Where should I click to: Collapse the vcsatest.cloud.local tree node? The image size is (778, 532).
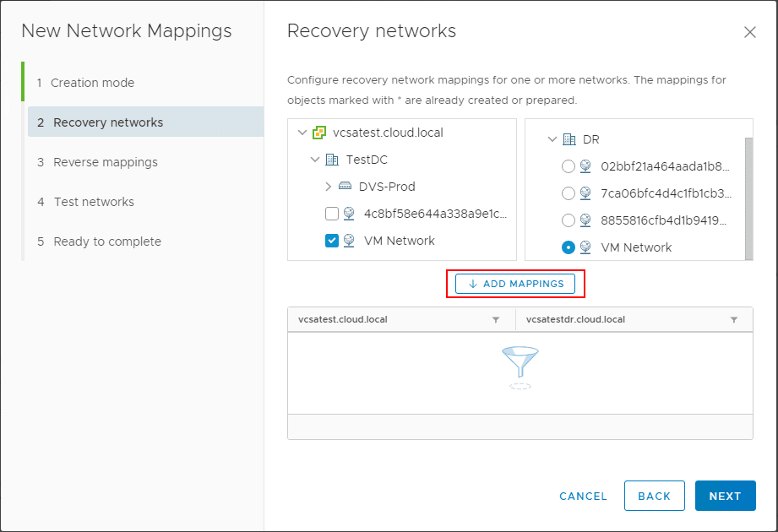[x=302, y=133]
